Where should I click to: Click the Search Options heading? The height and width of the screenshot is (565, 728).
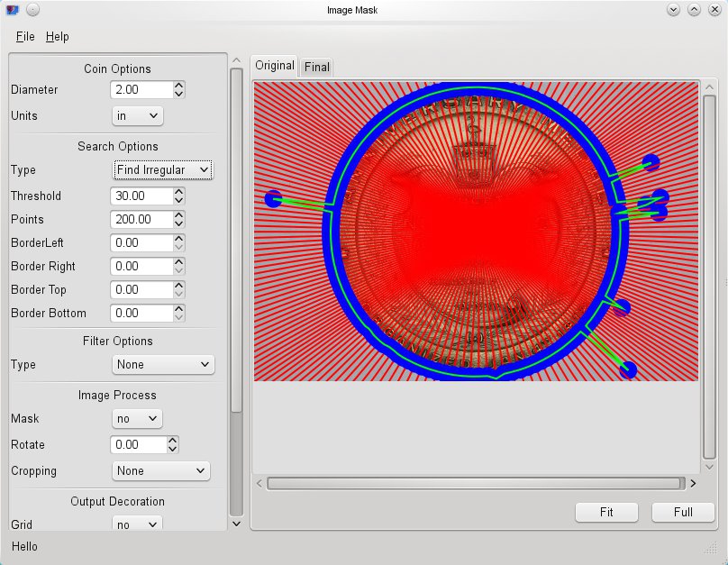point(118,146)
